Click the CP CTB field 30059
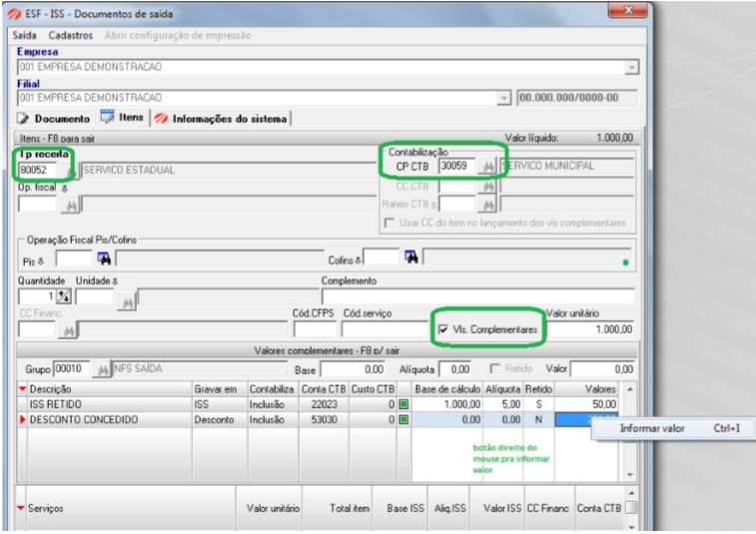 457,167
